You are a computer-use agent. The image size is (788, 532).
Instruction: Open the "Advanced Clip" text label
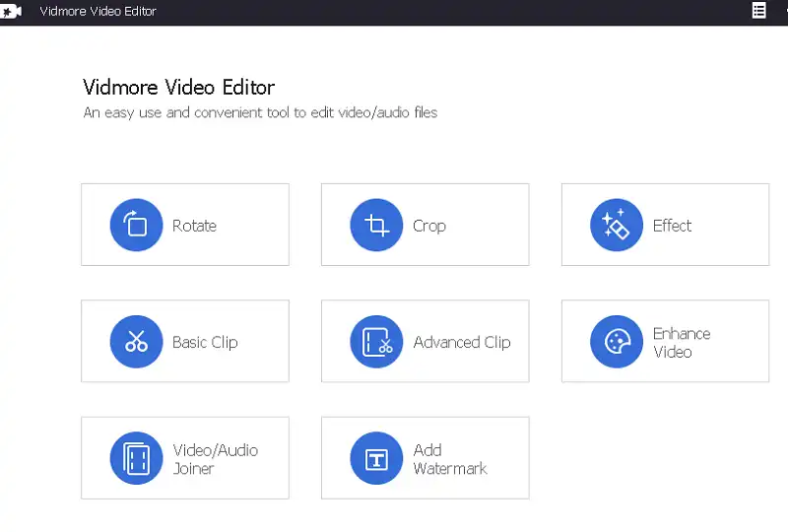[461, 342]
